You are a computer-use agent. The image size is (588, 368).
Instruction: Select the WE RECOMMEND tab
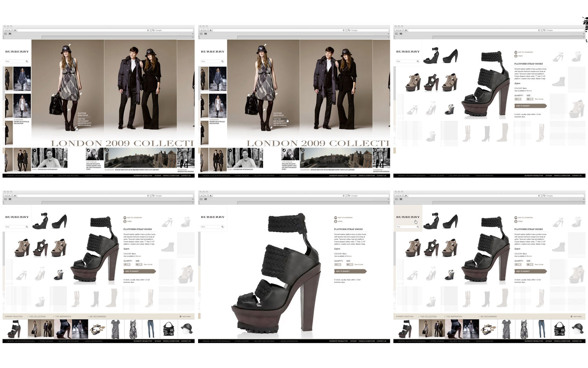[x=97, y=316]
